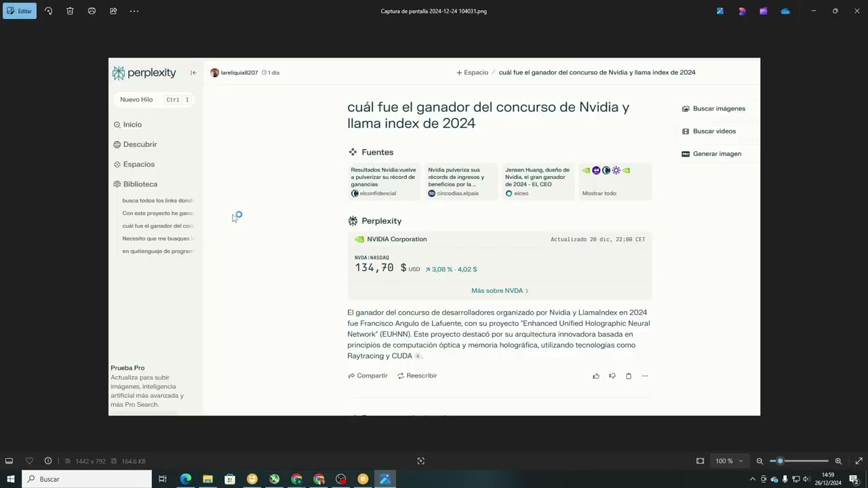The image size is (868, 488).
Task: Open the notification center icon
Action: point(854,479)
